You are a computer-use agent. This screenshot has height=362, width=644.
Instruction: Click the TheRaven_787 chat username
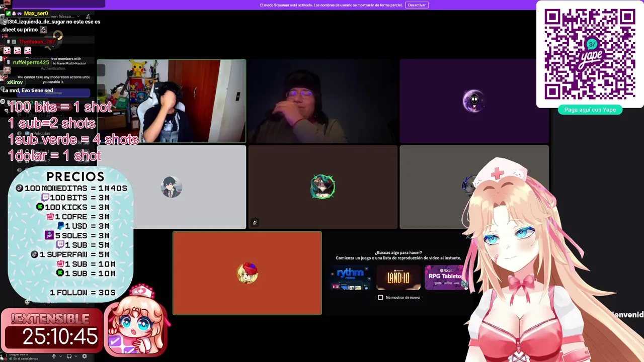(37, 42)
